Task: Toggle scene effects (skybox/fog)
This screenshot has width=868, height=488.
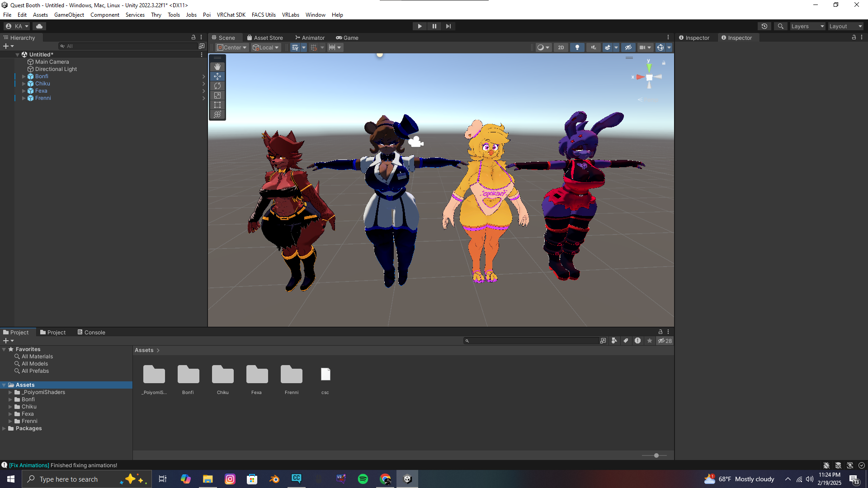Action: pos(608,47)
